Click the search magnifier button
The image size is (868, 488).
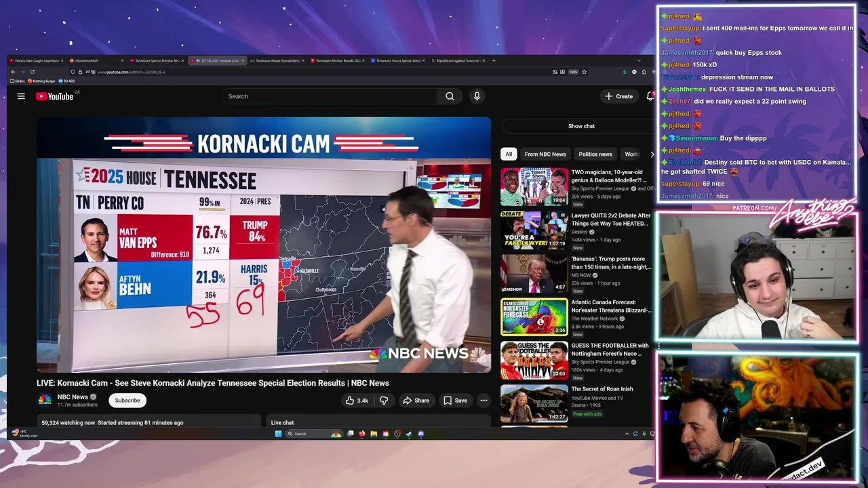450,96
